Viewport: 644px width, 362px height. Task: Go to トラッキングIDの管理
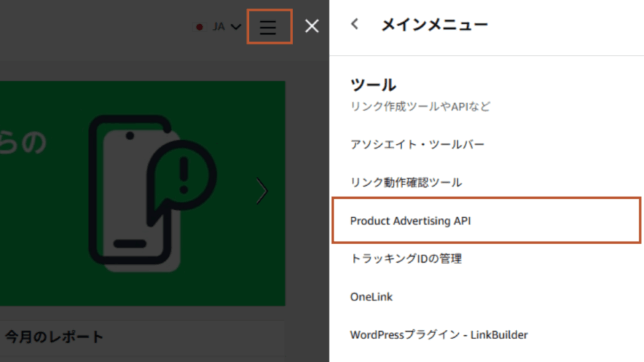(406, 258)
